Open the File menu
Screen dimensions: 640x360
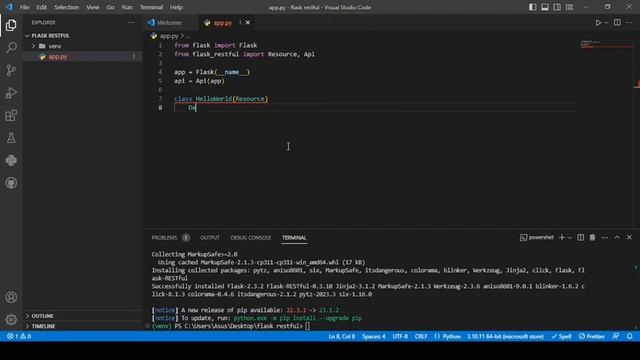pyautogui.click(x=24, y=7)
